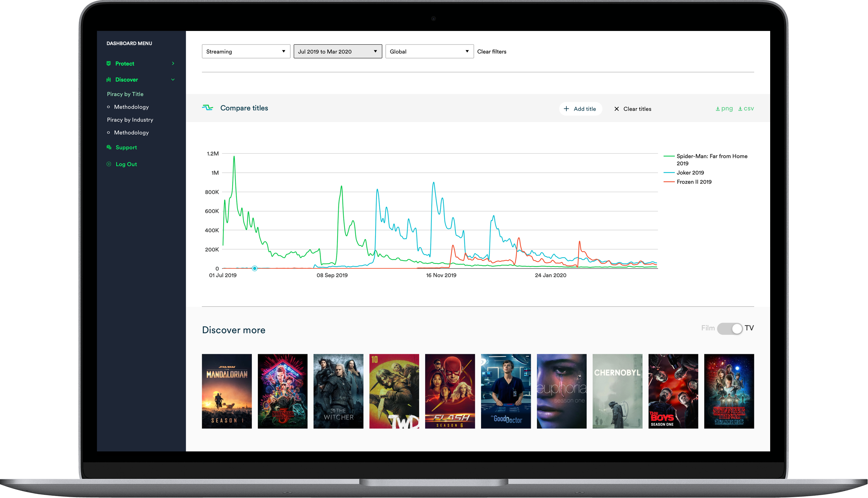Expand the Discover menu section

[x=126, y=79]
